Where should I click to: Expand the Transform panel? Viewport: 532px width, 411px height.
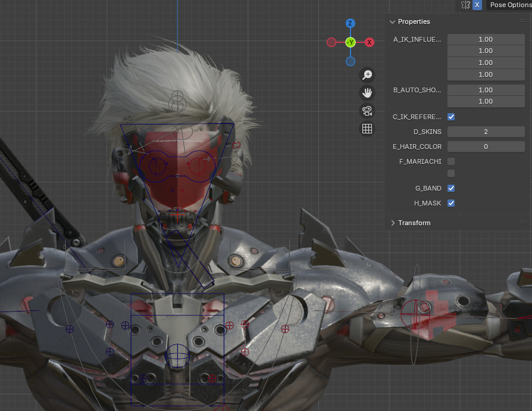[393, 223]
